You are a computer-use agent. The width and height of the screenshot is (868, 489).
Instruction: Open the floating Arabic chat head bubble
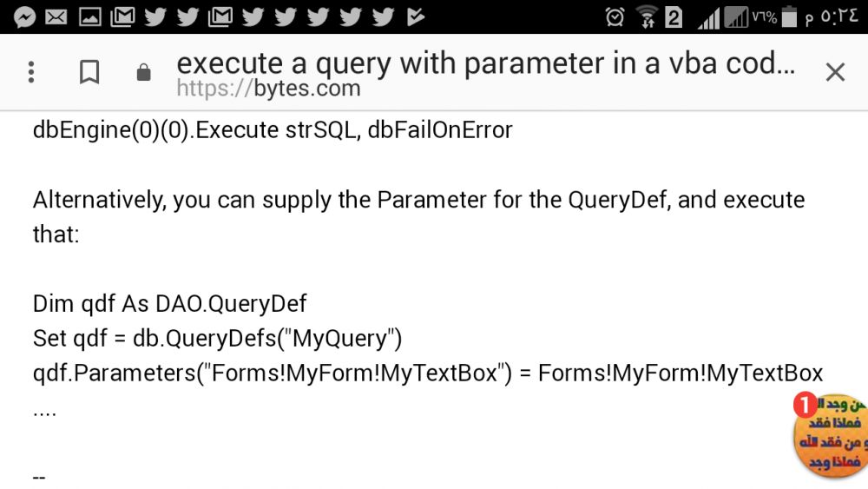pyautogui.click(x=831, y=435)
